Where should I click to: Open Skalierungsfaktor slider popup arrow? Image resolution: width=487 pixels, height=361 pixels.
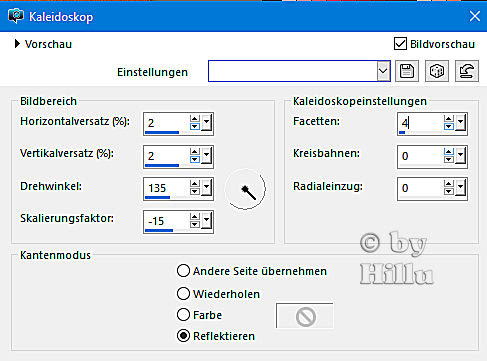(x=207, y=221)
